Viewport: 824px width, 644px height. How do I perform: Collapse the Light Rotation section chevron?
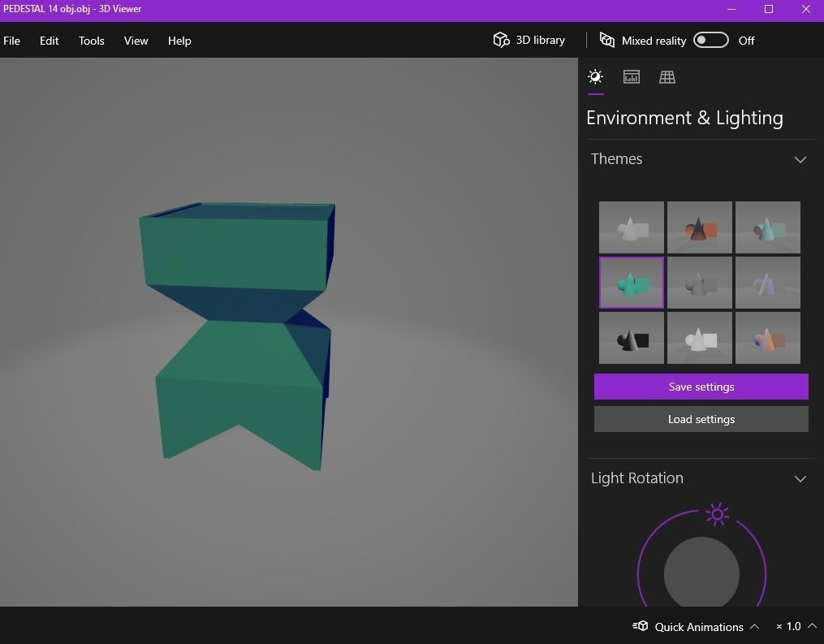800,478
